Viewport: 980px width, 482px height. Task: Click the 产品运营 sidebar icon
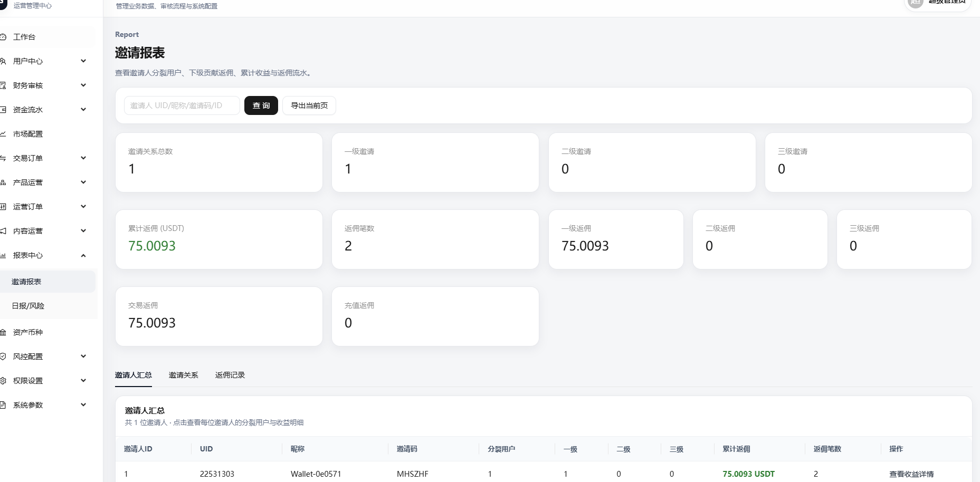(x=3, y=182)
